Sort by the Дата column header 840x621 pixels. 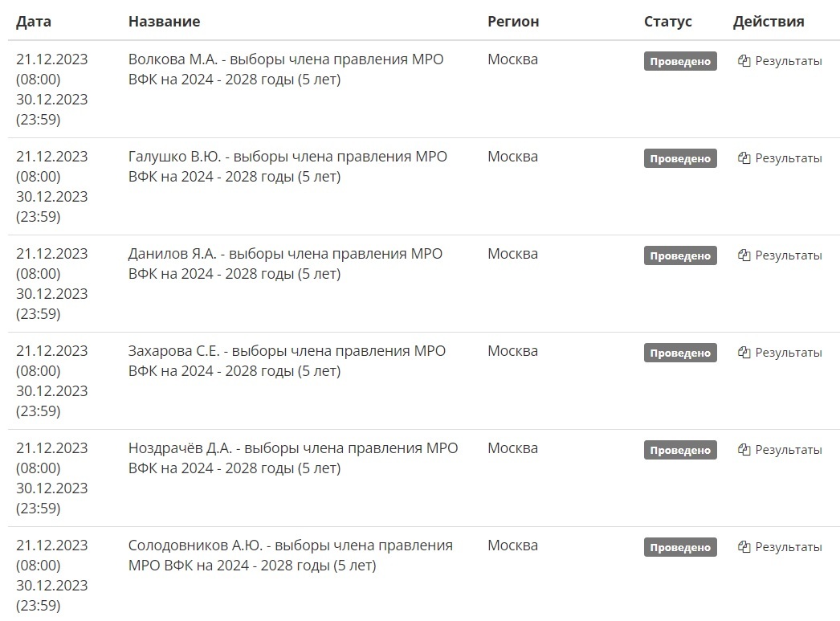click(34, 22)
